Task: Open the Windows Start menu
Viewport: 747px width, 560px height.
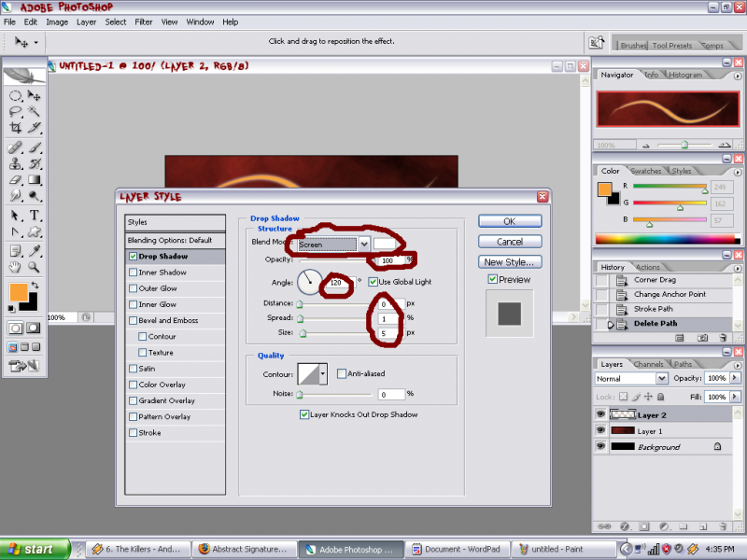Action: click(35, 549)
